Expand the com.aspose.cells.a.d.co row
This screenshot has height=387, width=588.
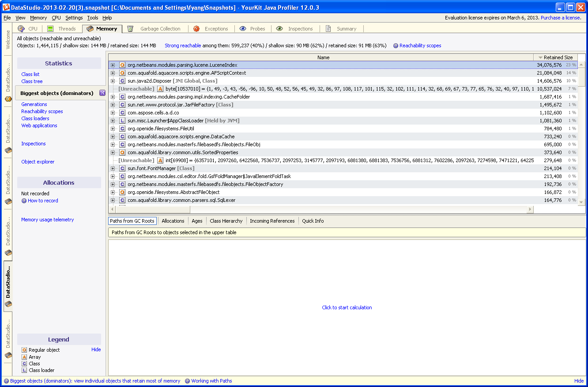coord(113,113)
